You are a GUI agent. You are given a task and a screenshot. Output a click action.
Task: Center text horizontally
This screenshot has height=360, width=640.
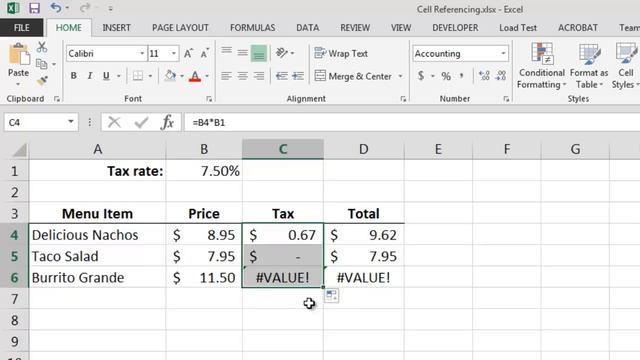click(x=242, y=76)
